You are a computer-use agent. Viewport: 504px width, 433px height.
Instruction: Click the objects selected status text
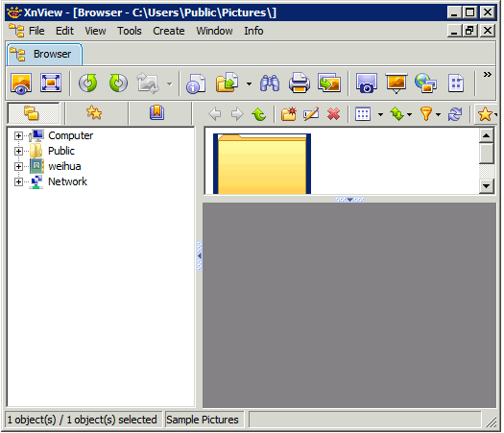pos(82,421)
